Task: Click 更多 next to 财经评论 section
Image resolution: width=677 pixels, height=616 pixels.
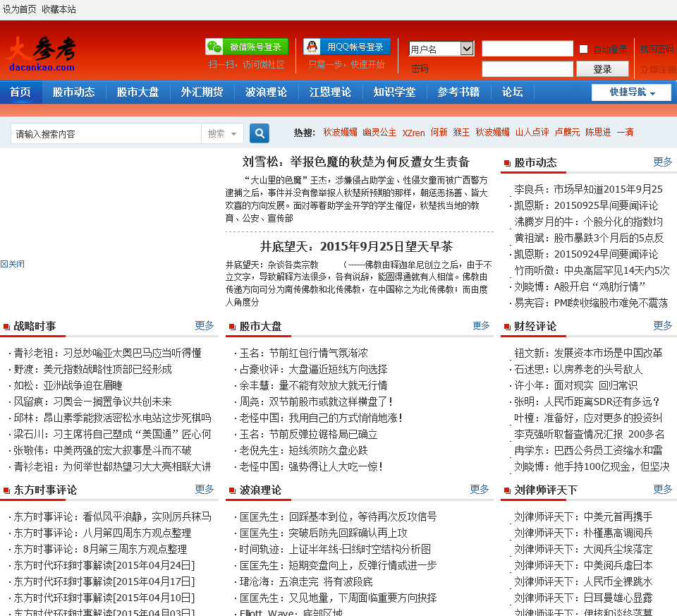Action: click(x=662, y=326)
